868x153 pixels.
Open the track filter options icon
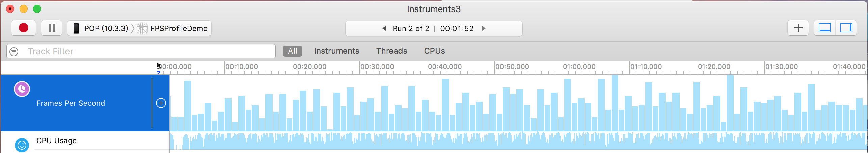click(14, 51)
